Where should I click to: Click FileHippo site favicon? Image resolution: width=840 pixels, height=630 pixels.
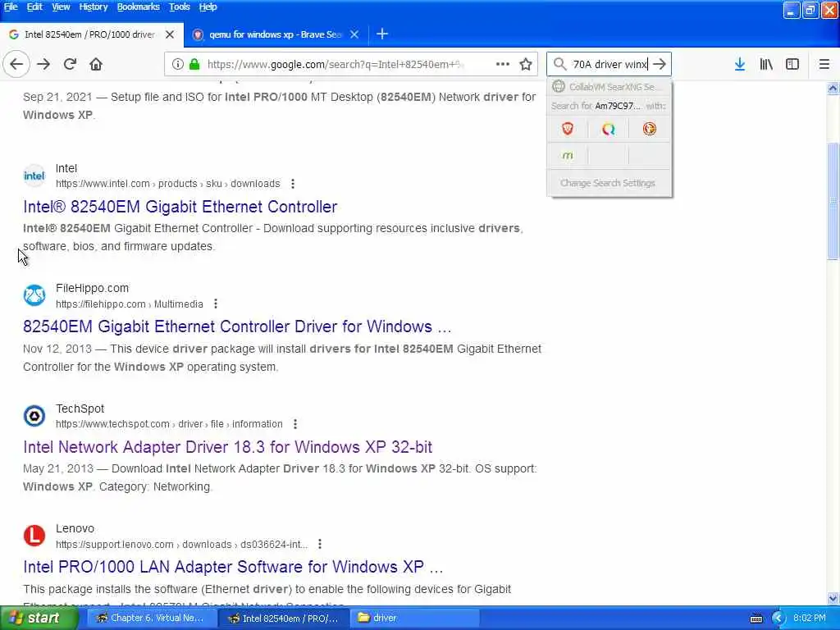(34, 295)
